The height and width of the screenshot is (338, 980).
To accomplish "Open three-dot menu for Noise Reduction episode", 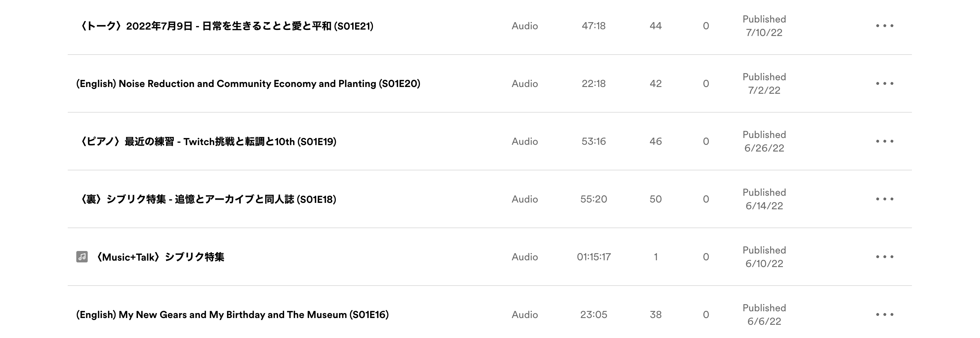I will pyautogui.click(x=884, y=84).
